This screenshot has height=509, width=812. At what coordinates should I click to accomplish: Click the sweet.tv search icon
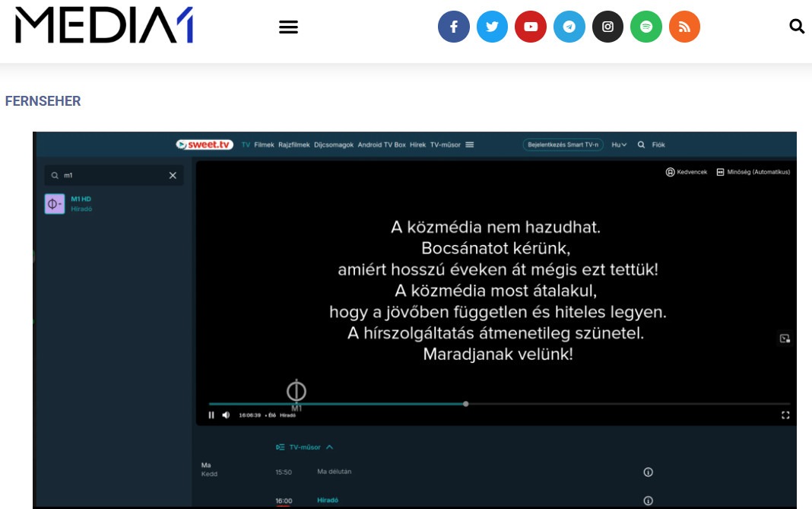point(641,145)
